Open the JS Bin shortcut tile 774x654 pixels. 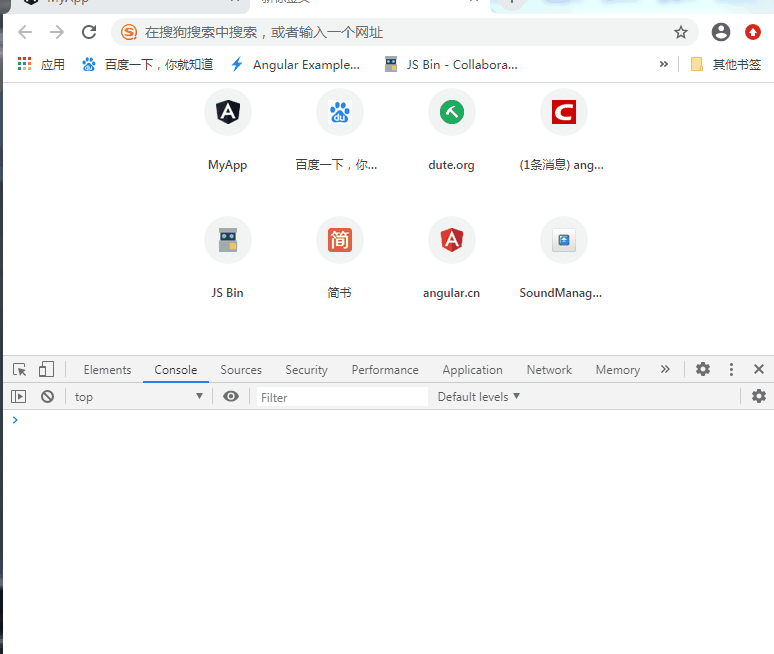click(x=228, y=240)
